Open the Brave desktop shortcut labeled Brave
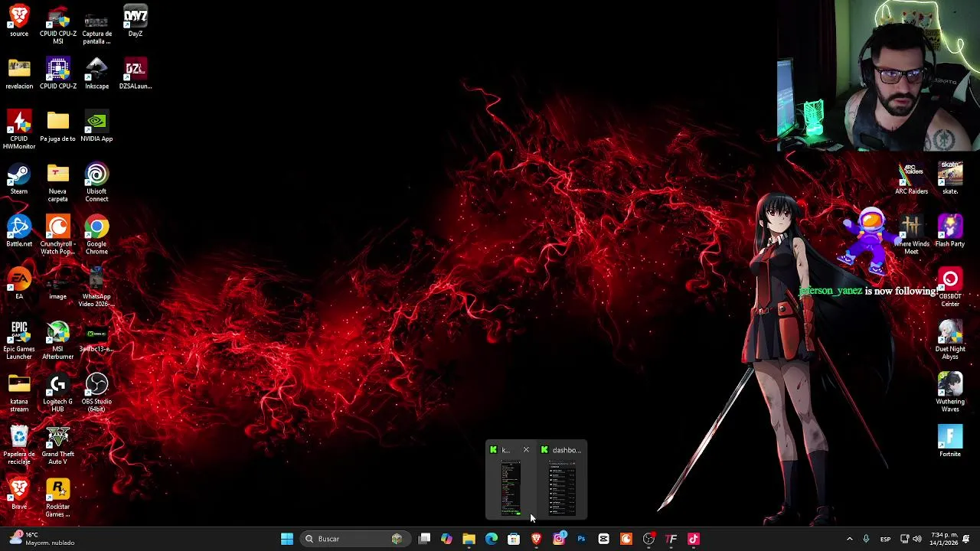Screen dimensions: 980x551 (x=19, y=494)
